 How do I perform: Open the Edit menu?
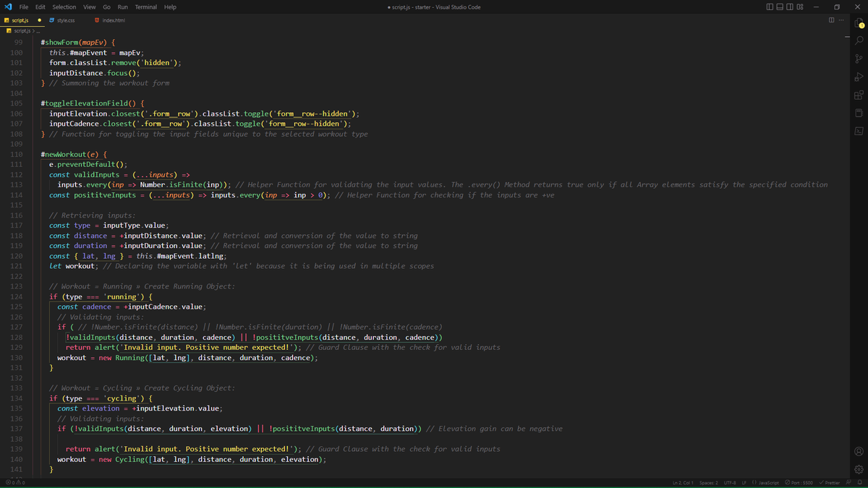click(x=41, y=7)
